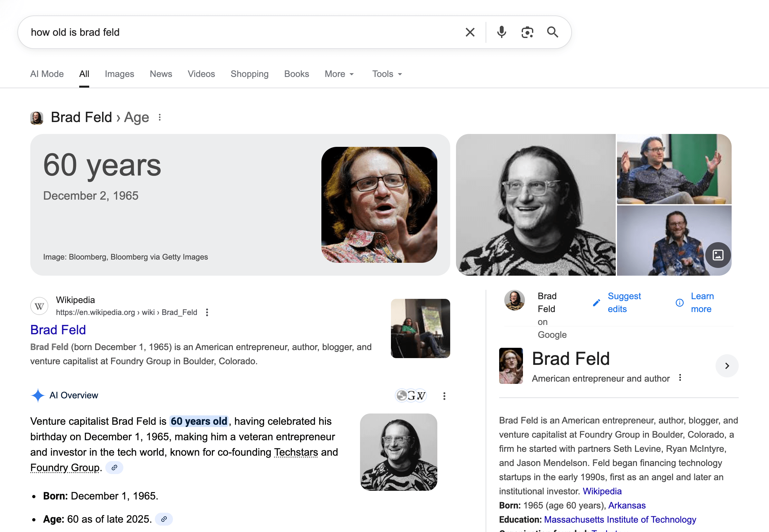Image resolution: width=769 pixels, height=532 pixels.
Task: Open the News tab
Action: [161, 74]
